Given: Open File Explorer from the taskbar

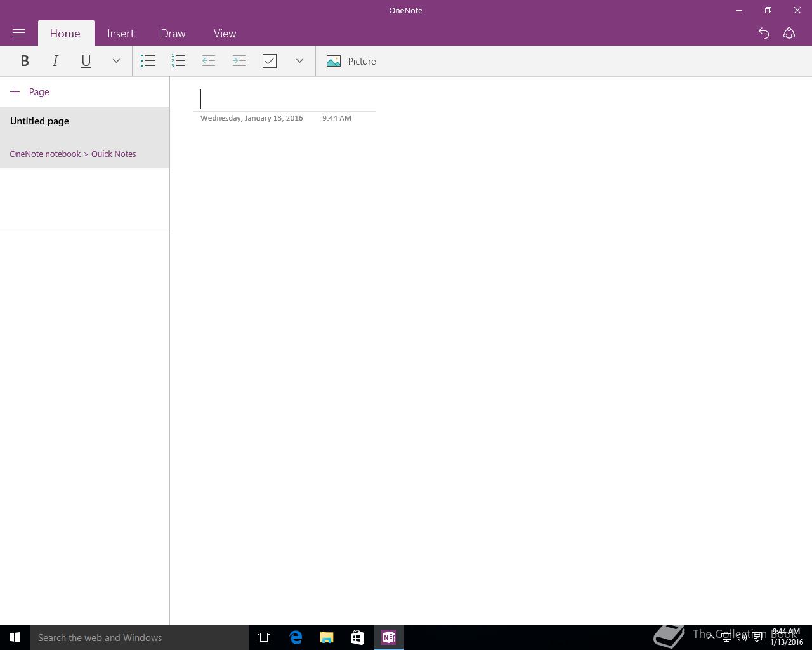Looking at the screenshot, I should pyautogui.click(x=326, y=637).
